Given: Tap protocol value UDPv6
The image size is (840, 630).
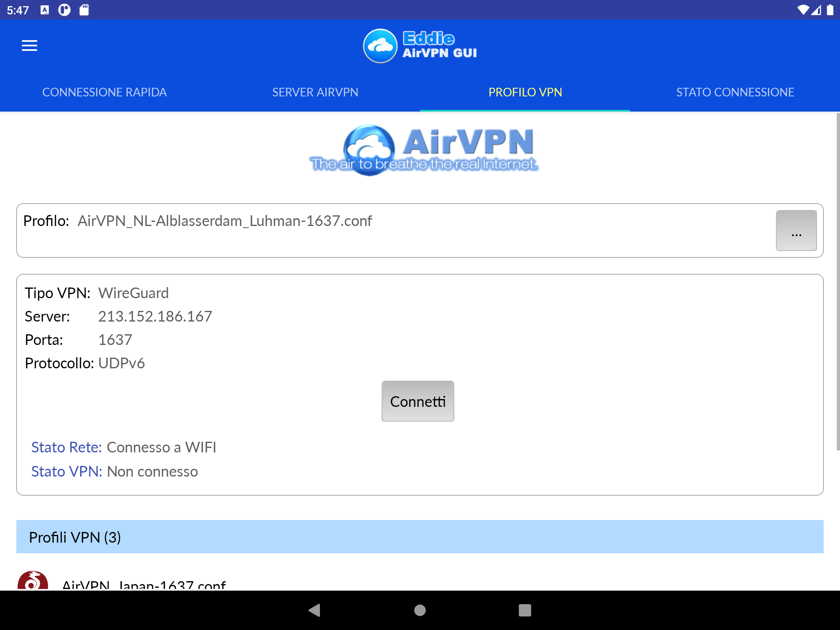Looking at the screenshot, I should (121, 363).
